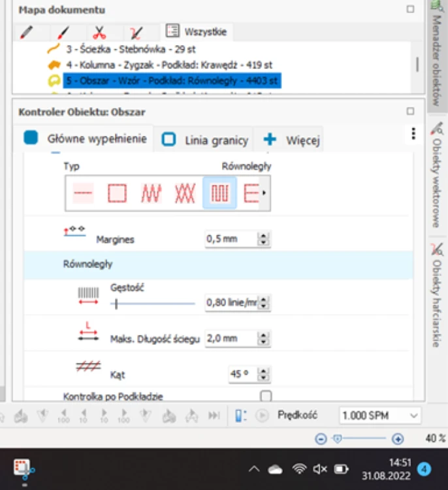Zoom in with the plus button
The height and width of the screenshot is (490, 448).
click(398, 439)
